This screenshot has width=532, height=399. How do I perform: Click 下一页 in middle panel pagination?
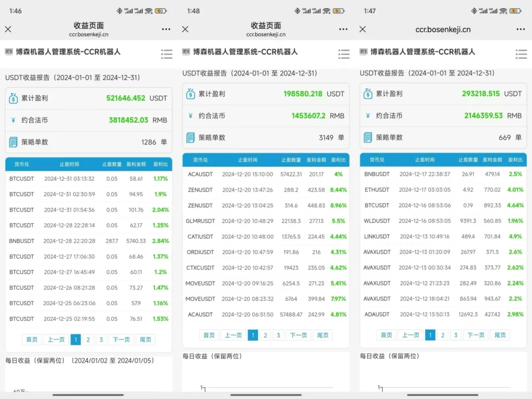coord(299,335)
